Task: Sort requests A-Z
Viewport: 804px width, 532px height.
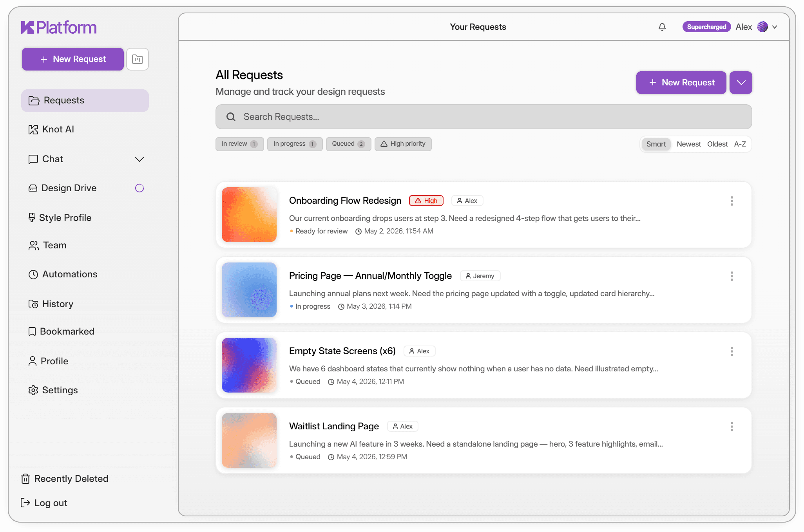Action: (x=740, y=144)
